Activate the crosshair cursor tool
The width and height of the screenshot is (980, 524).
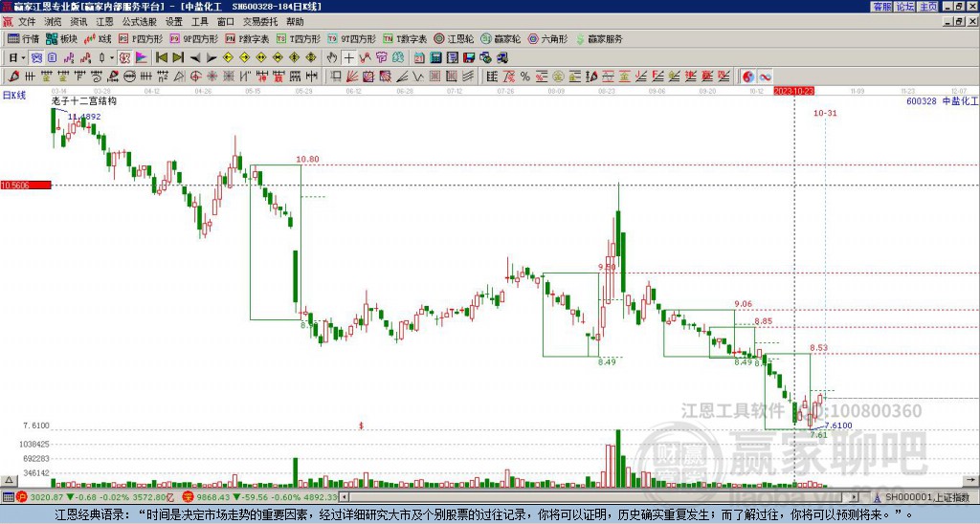point(348,57)
